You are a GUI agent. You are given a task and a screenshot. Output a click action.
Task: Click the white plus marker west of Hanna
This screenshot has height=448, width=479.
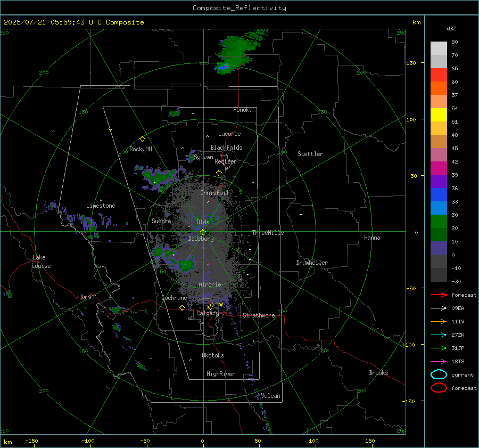pyautogui.click(x=301, y=214)
